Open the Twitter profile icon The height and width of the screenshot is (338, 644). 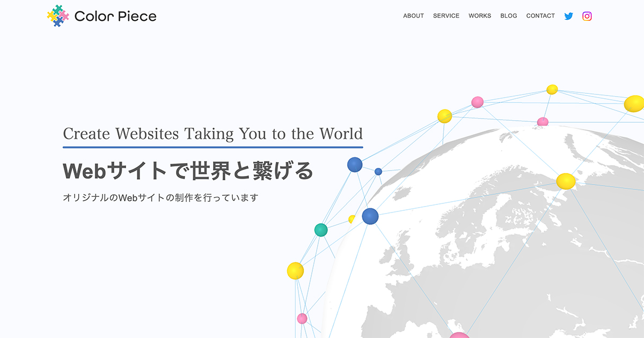[x=569, y=16]
